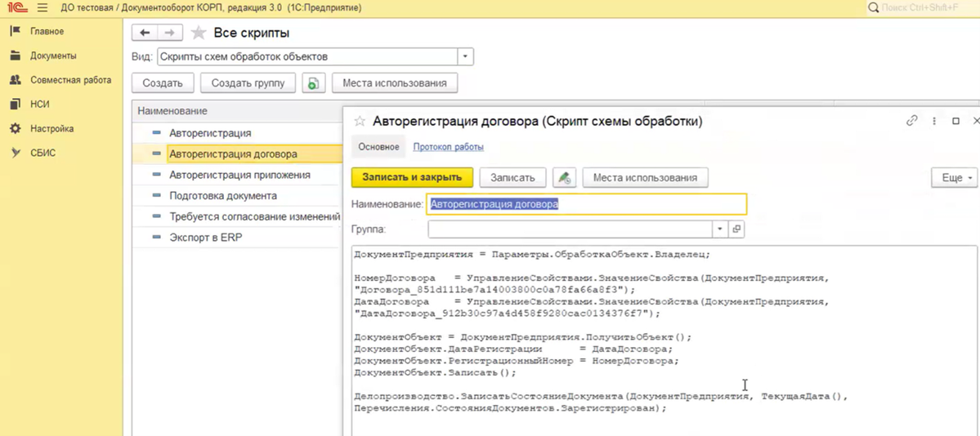Click the green refresh icon beside Создать группу
Viewport: 980px width, 436px height.
(313, 83)
